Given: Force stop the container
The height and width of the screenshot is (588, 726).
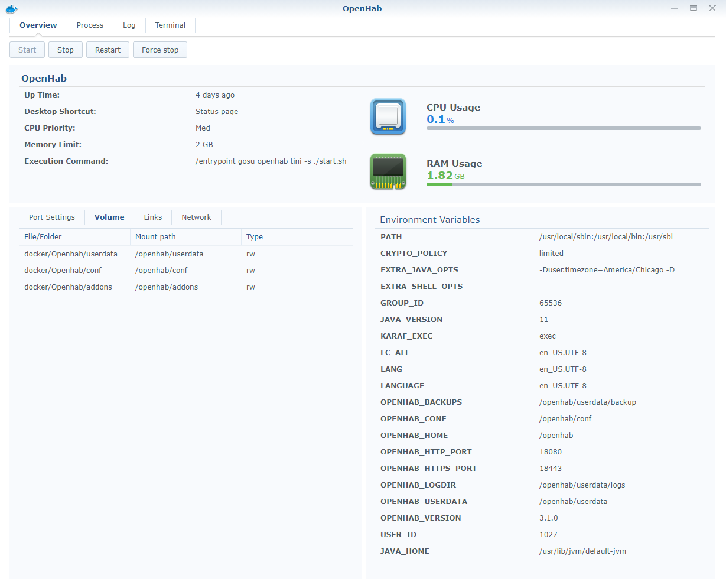Looking at the screenshot, I should (160, 50).
